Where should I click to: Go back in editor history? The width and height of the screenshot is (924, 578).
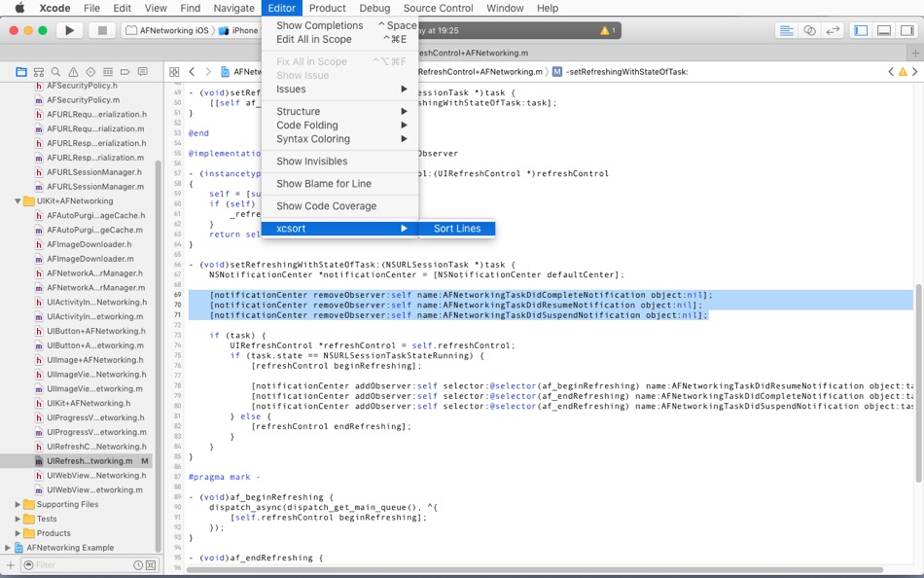pos(192,72)
